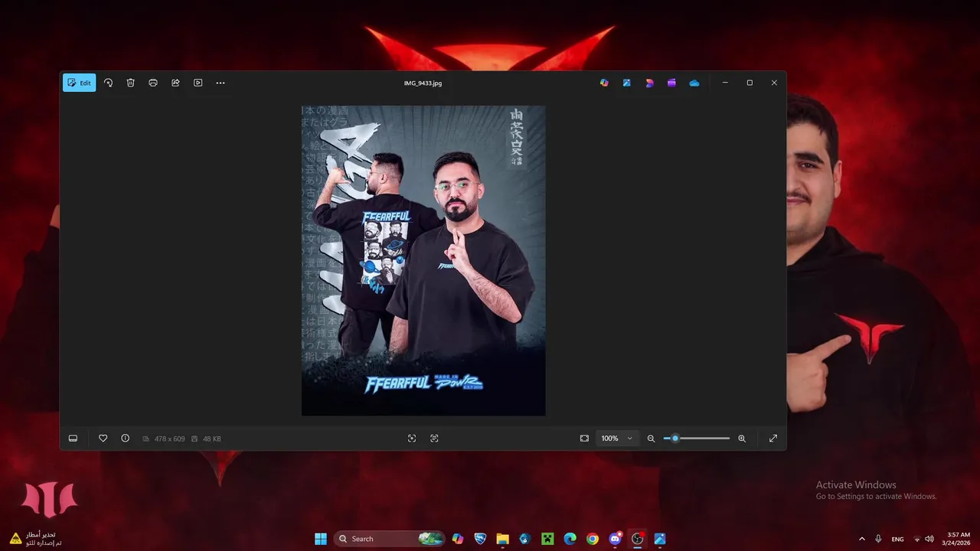This screenshot has height=551, width=980.
Task: Open OBS Studio from the taskbar
Action: [x=637, y=539]
